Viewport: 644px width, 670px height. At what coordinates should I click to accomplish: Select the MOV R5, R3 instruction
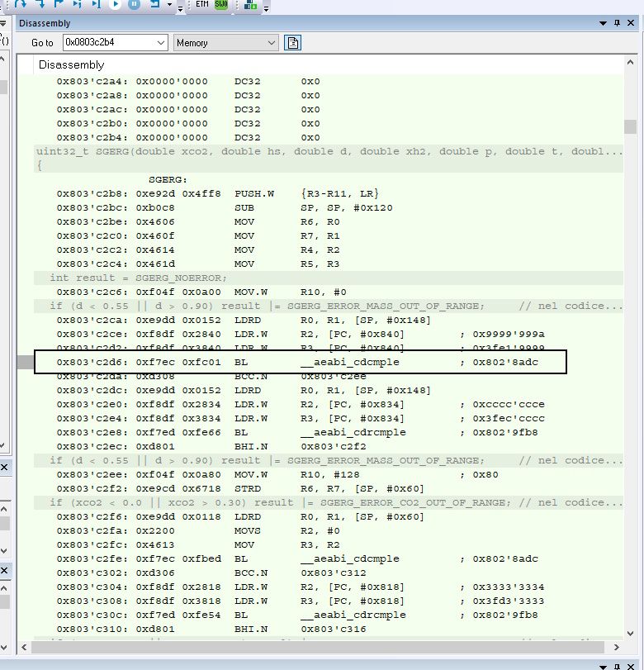[x=329, y=264]
